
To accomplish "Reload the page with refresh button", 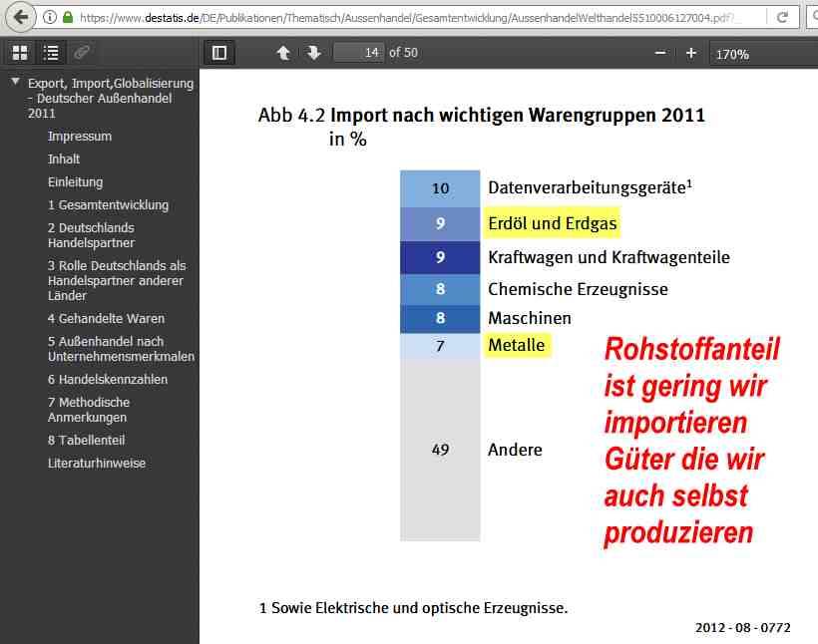I will (782, 17).
